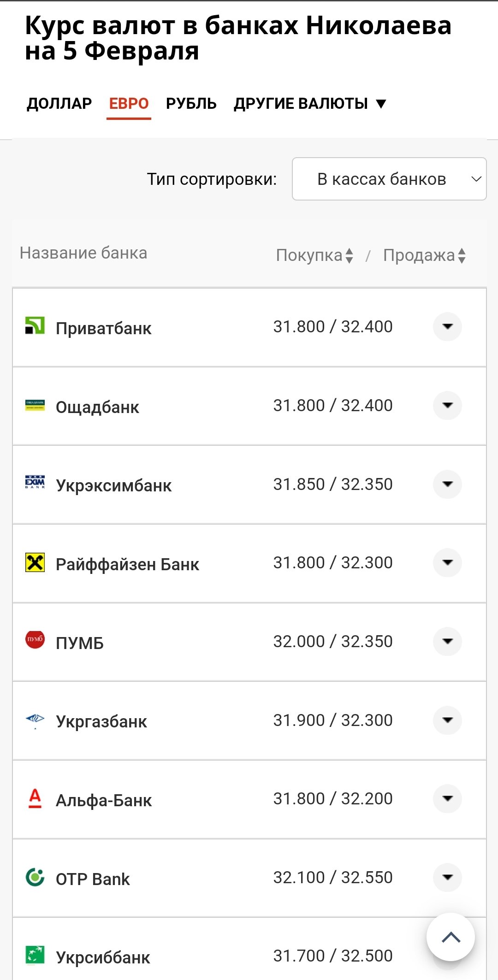Sort by Продажа column arrows
Image resolution: width=498 pixels, height=980 pixels.
click(462, 255)
